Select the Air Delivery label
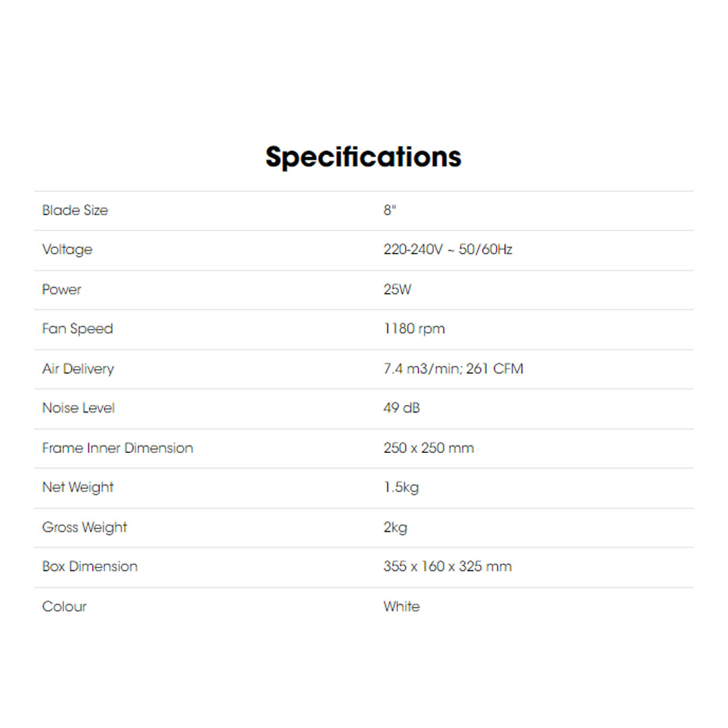 (78, 369)
